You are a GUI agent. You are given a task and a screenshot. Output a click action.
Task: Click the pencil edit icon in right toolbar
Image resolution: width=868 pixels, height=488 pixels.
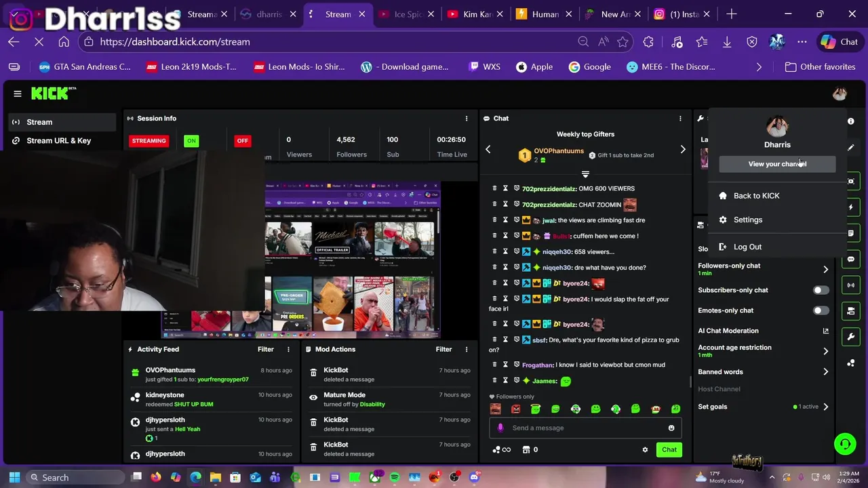point(851,147)
